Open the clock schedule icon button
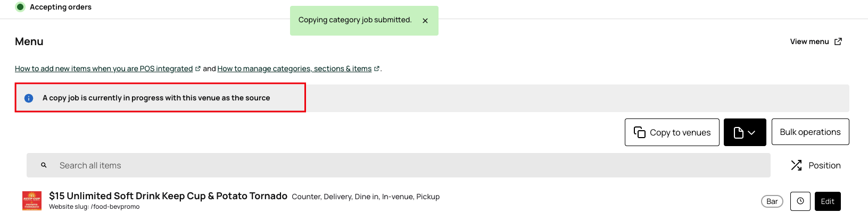868x221 pixels. [800, 201]
